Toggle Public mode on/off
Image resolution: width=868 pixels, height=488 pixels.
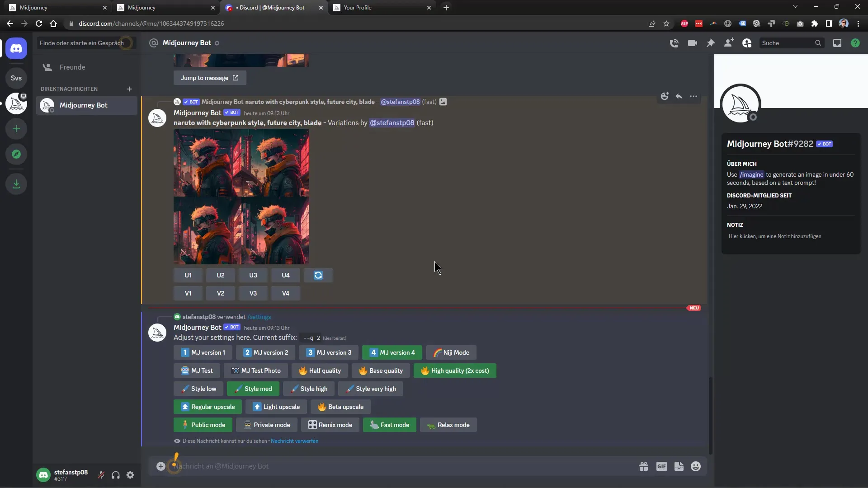tap(203, 425)
